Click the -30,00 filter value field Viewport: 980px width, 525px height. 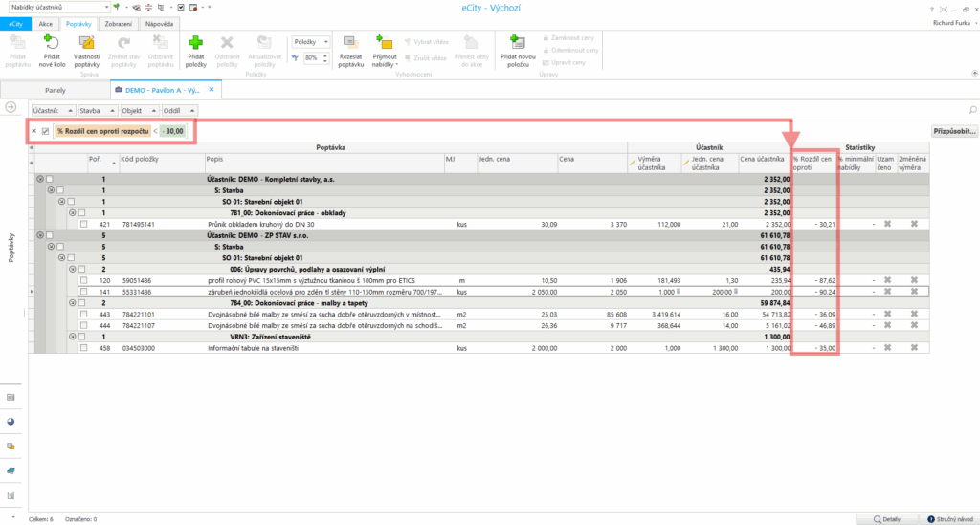click(x=173, y=130)
